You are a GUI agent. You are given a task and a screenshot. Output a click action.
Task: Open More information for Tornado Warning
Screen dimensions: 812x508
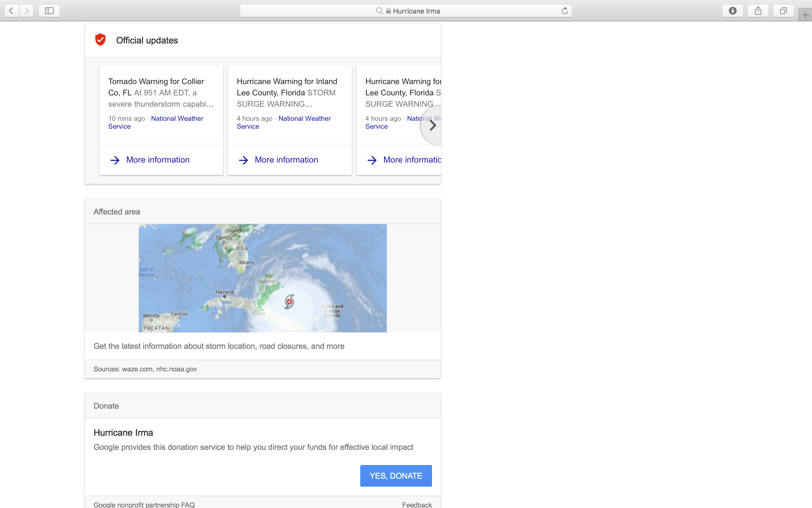coord(158,159)
